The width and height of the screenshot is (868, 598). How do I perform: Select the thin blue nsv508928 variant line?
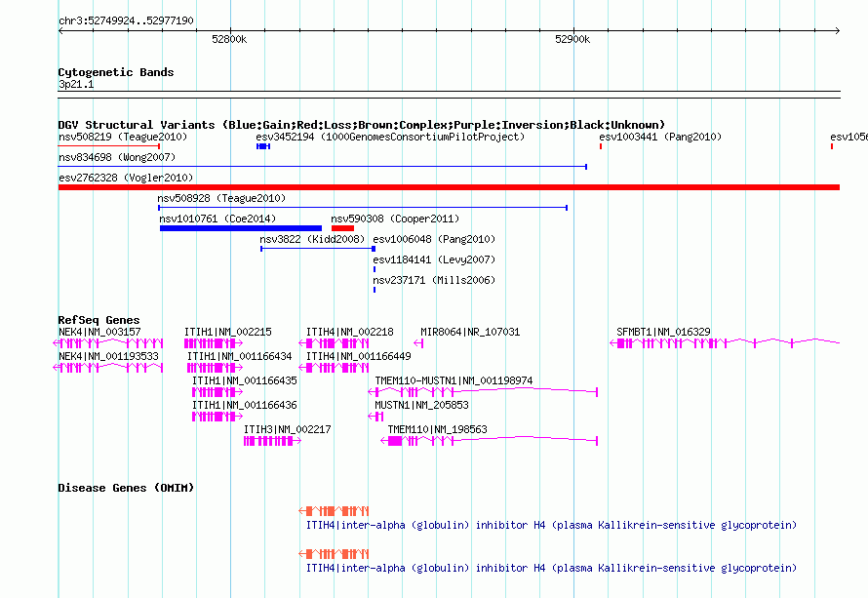[363, 208]
